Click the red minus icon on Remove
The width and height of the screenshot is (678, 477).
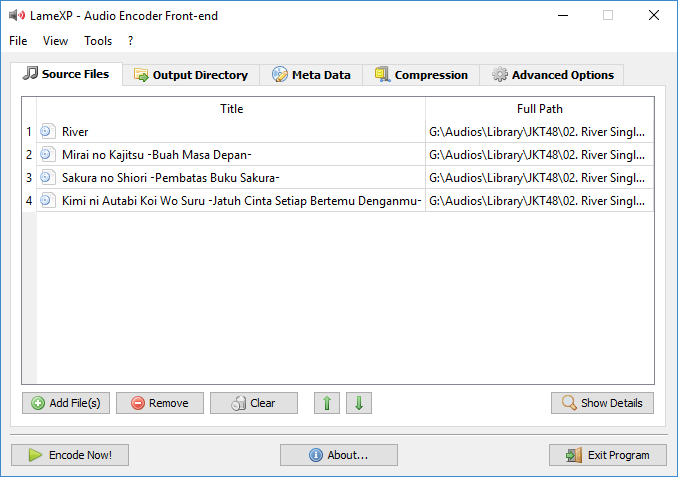(138, 403)
